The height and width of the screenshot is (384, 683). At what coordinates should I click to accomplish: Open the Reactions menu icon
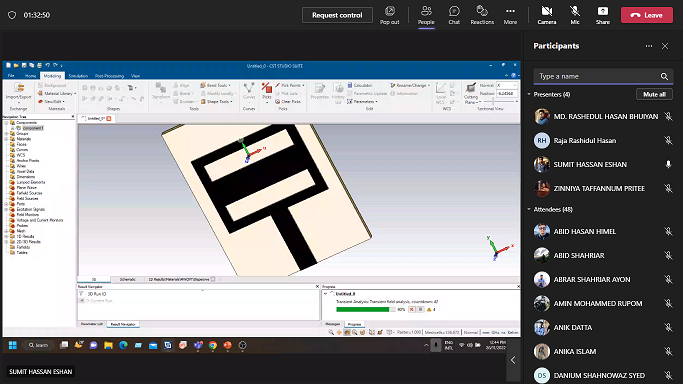(x=482, y=11)
